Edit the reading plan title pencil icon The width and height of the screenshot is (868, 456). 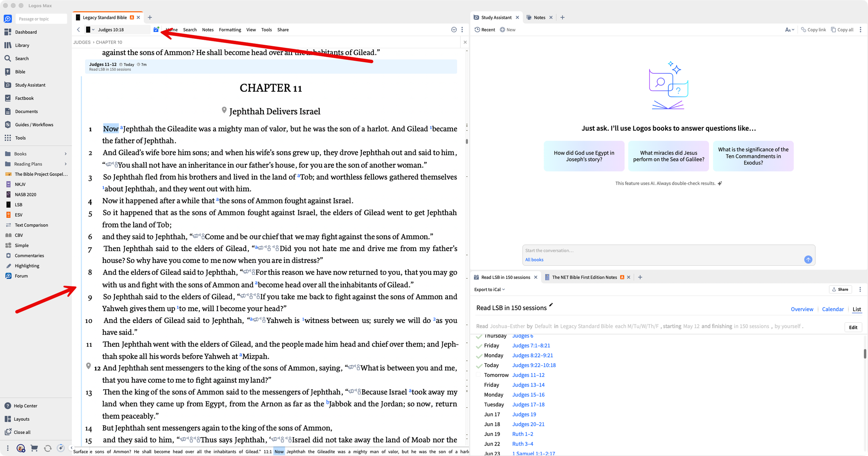tap(551, 305)
